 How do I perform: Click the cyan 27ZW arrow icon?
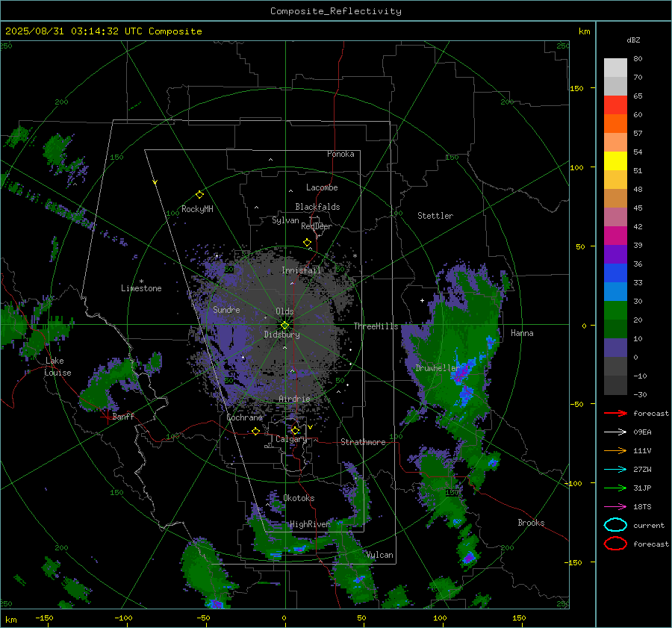[615, 470]
